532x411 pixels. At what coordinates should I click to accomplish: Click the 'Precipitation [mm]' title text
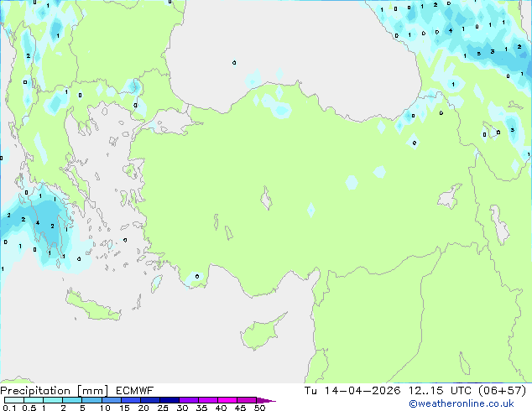55,391
